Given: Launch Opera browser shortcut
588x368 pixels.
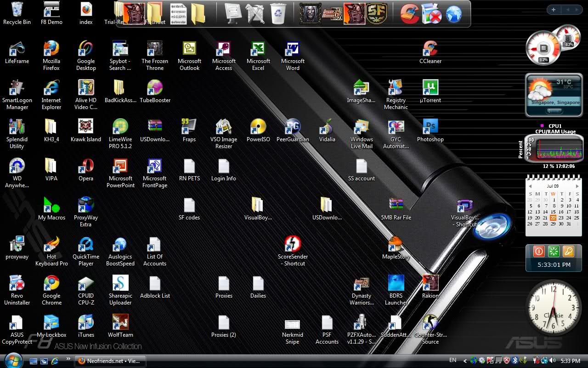Looking at the screenshot, I should click(86, 169).
